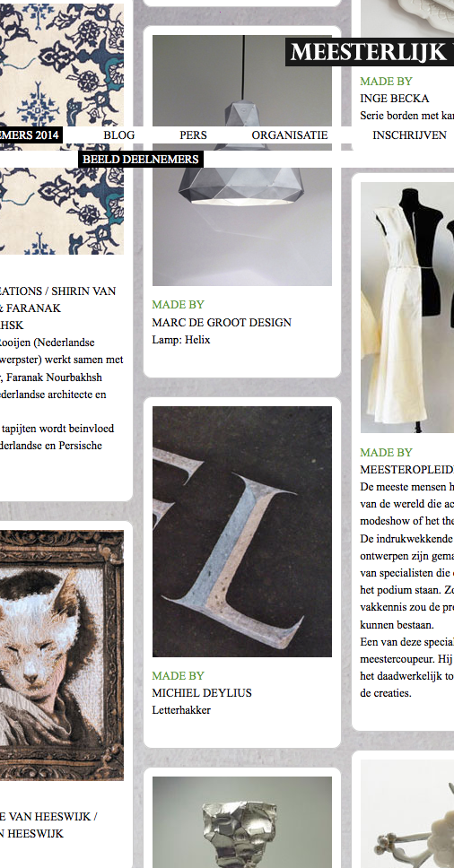Open the Helix lamp photo
The image size is (454, 868).
242,161
